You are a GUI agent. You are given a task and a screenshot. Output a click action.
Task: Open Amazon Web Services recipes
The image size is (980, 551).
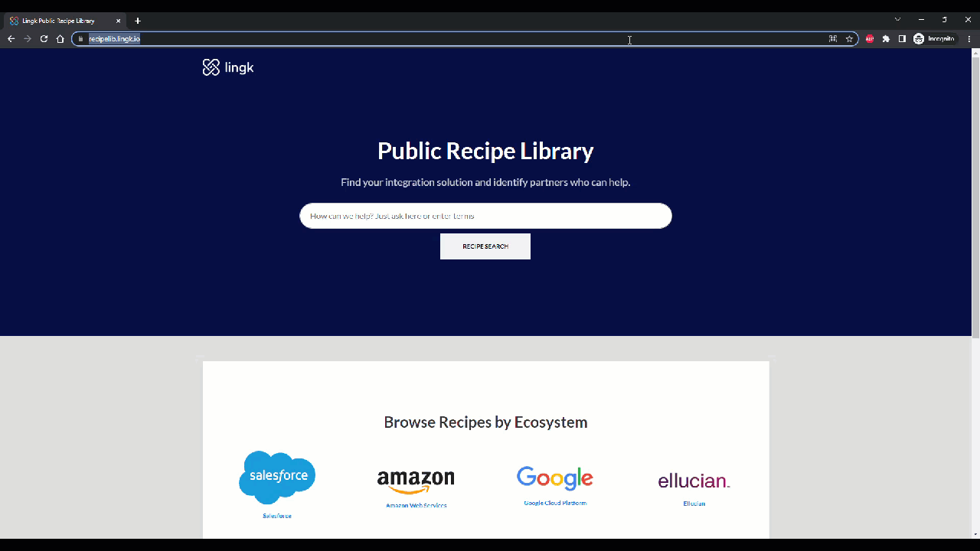pyautogui.click(x=416, y=481)
